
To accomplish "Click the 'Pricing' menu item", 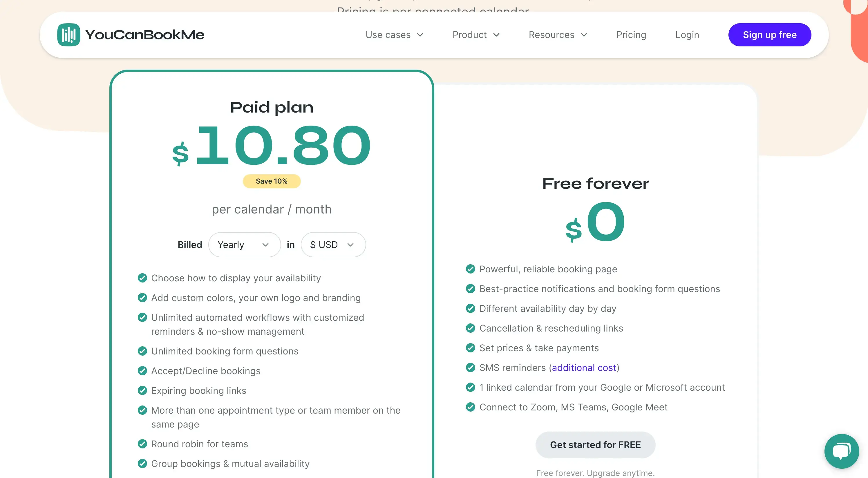I will [x=632, y=35].
